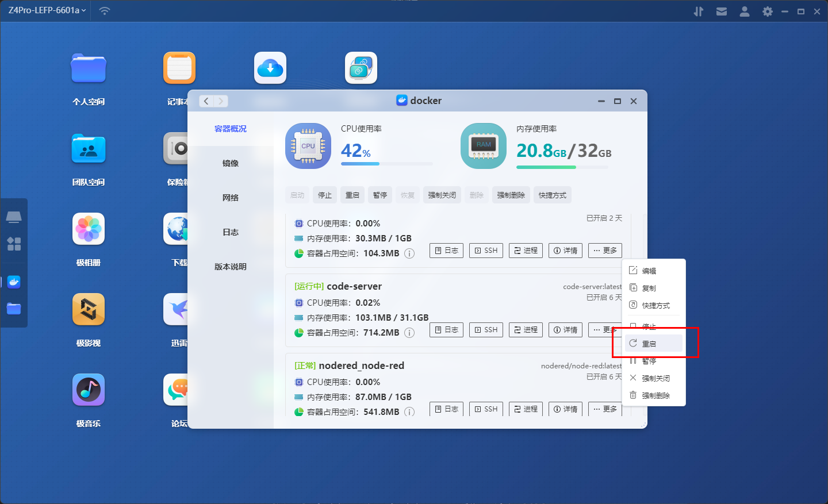Open the 极音乐 music app icon

(x=89, y=390)
